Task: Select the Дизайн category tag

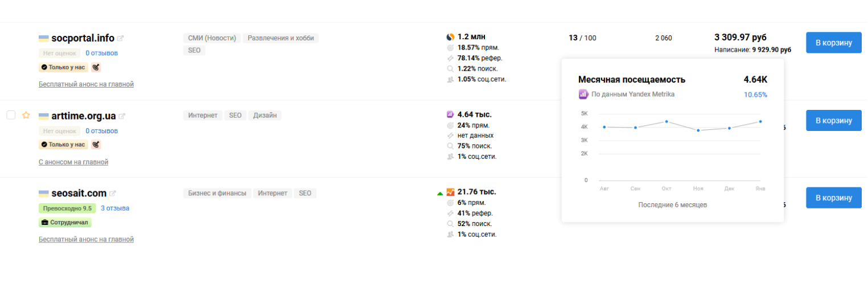Action: point(265,116)
